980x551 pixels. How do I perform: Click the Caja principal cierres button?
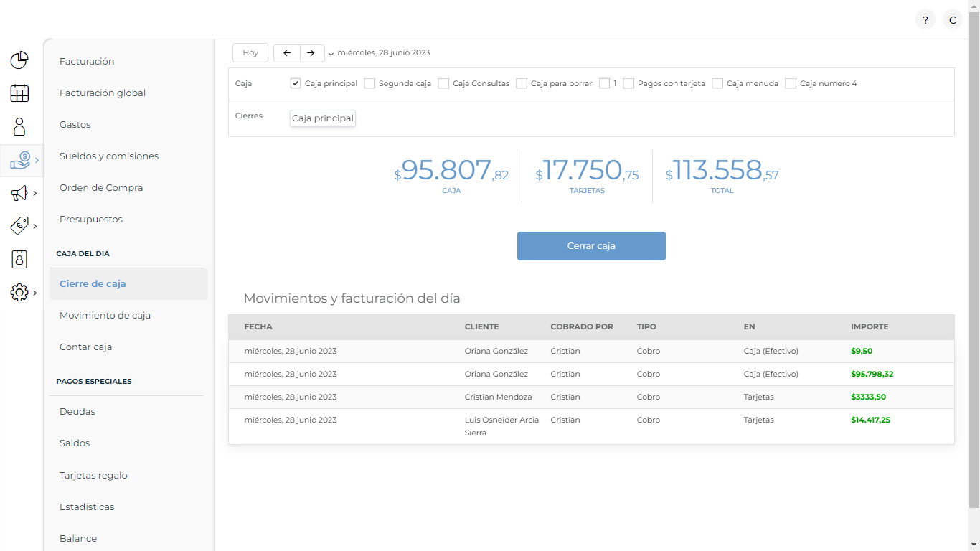point(323,118)
